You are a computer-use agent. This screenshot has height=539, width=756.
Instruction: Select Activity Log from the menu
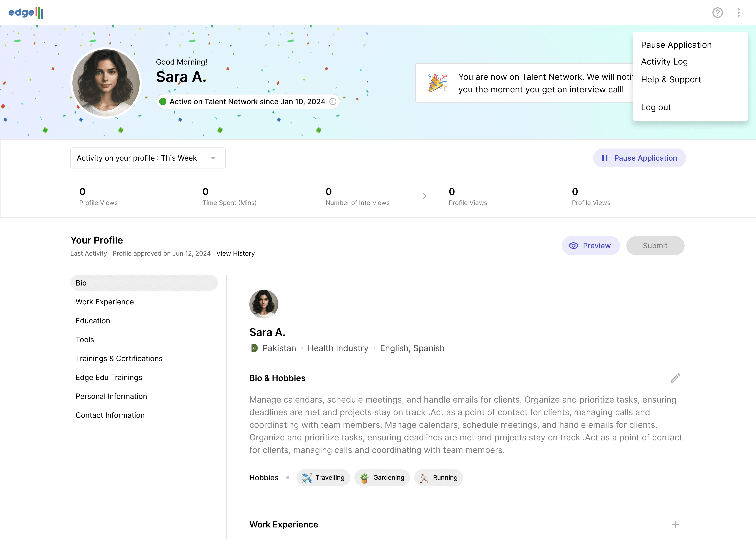coord(664,62)
